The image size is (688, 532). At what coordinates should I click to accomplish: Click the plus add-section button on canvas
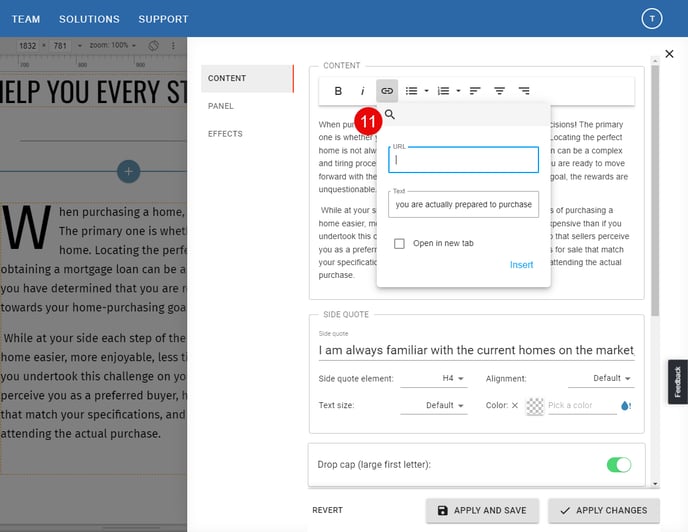(x=129, y=171)
